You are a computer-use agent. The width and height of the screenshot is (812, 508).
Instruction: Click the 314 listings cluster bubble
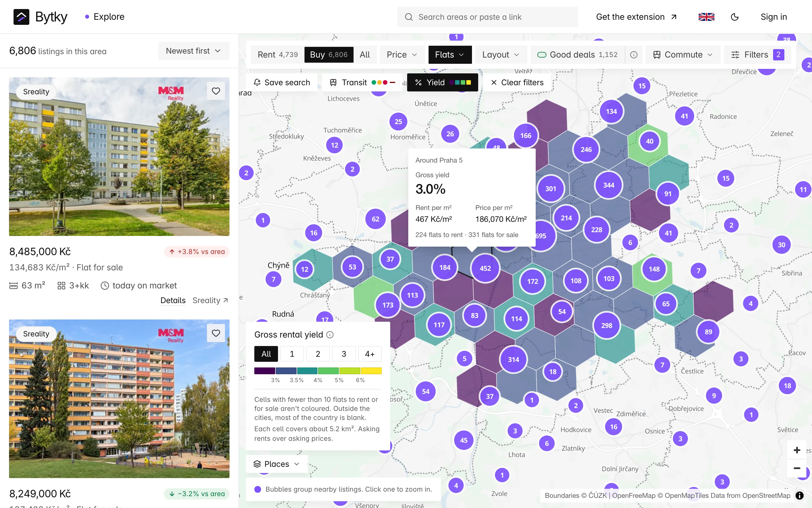(x=513, y=360)
